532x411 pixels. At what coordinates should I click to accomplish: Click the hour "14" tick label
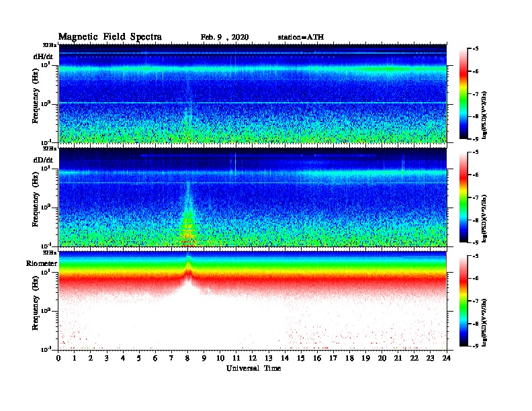(285, 359)
